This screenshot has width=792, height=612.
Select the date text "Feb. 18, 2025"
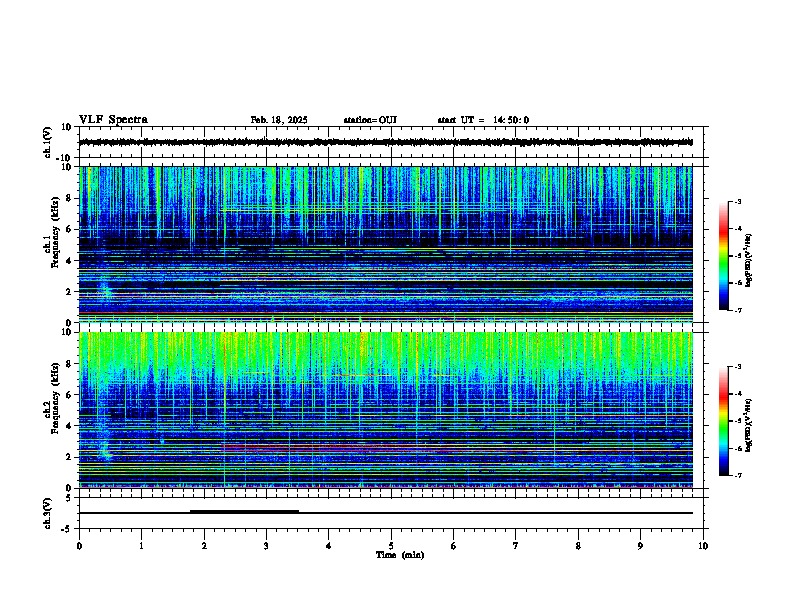[279, 120]
